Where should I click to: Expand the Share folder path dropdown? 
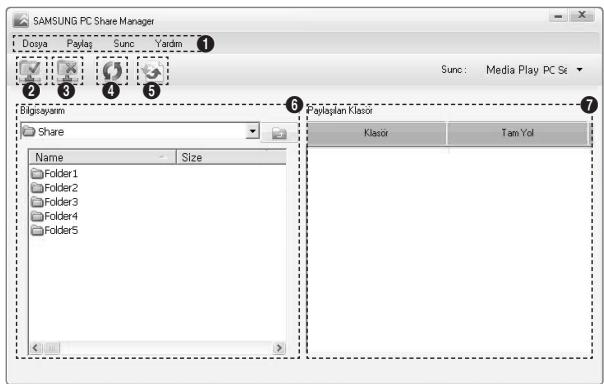click(252, 131)
